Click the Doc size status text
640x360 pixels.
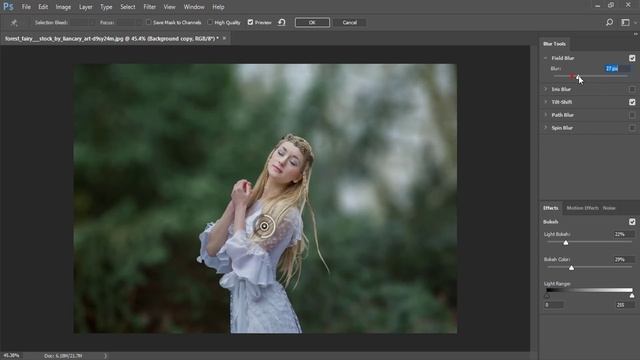pos(63,356)
